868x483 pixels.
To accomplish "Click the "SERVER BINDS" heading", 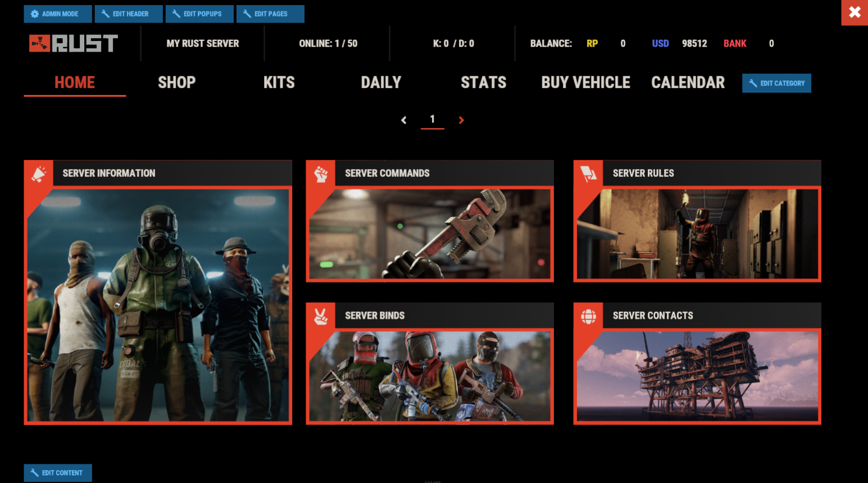I will tap(375, 316).
